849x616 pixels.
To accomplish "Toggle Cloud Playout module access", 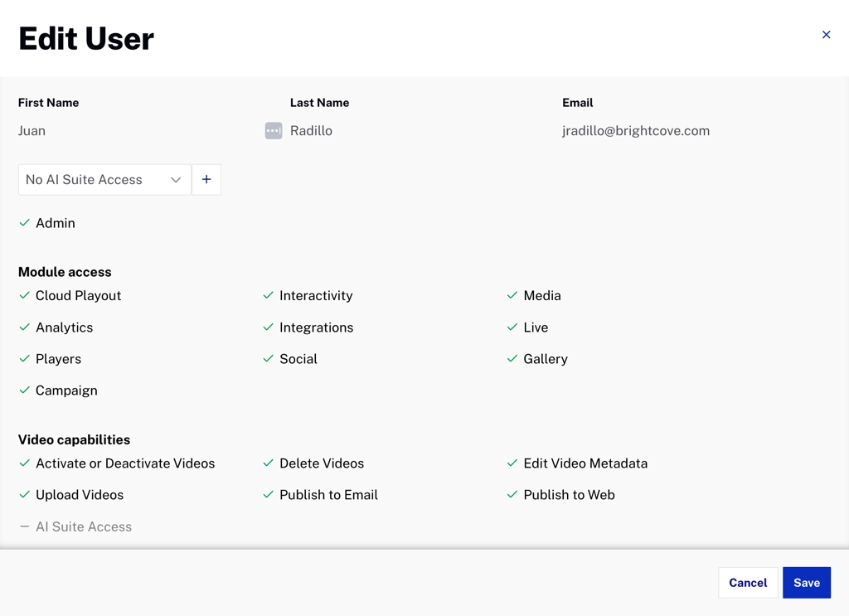I will coord(25,296).
